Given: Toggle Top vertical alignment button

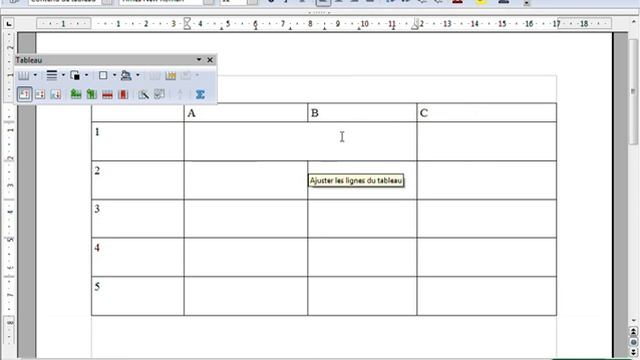Looking at the screenshot, I should click(x=24, y=94).
